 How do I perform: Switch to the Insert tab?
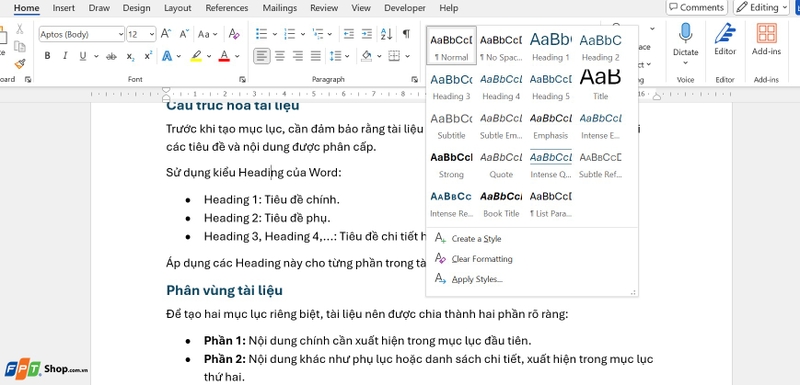click(64, 8)
